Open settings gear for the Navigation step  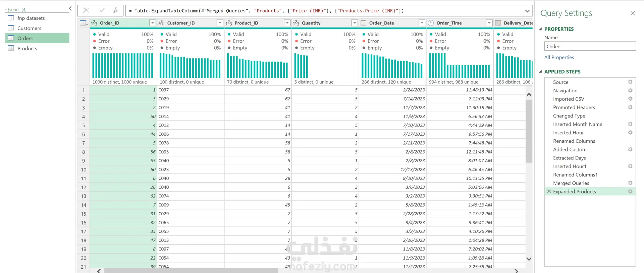(x=630, y=90)
